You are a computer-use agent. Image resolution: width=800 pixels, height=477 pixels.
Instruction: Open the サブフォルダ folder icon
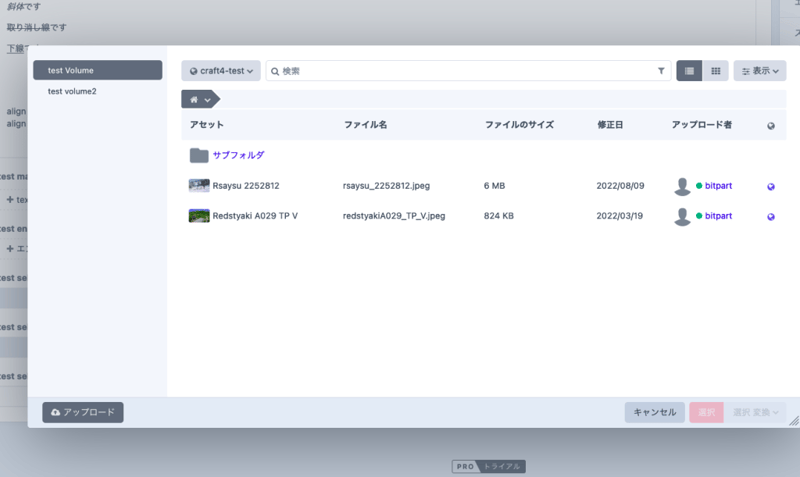[199, 155]
